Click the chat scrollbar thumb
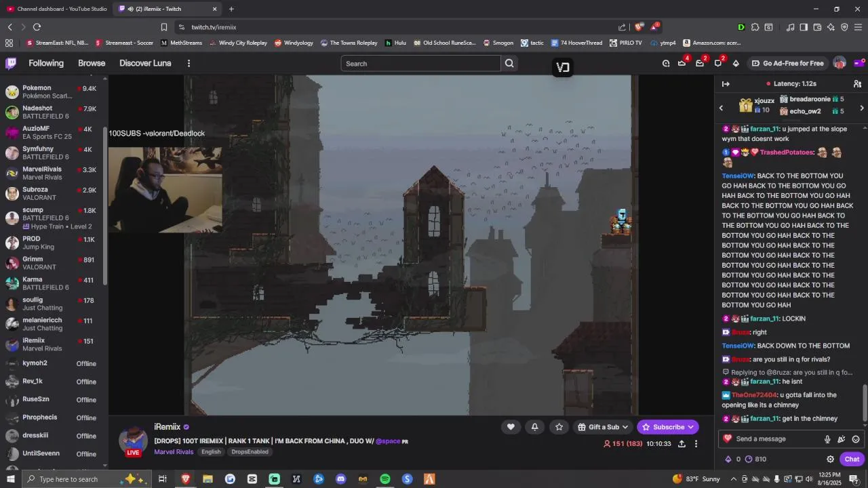The height and width of the screenshot is (488, 868). coord(865,403)
